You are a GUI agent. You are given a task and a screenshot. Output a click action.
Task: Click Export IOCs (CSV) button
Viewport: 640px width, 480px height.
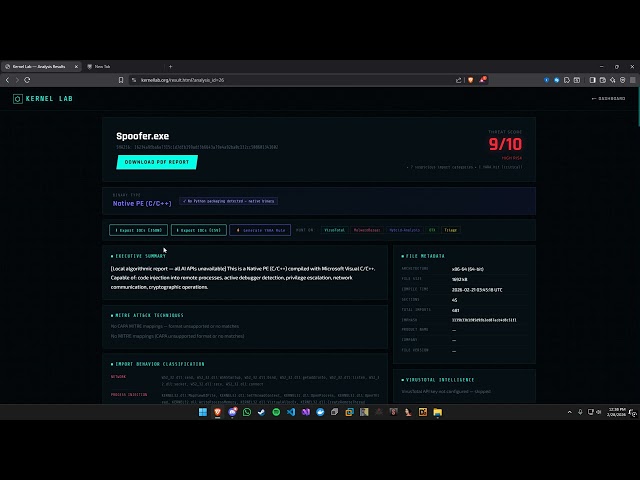coord(199,230)
